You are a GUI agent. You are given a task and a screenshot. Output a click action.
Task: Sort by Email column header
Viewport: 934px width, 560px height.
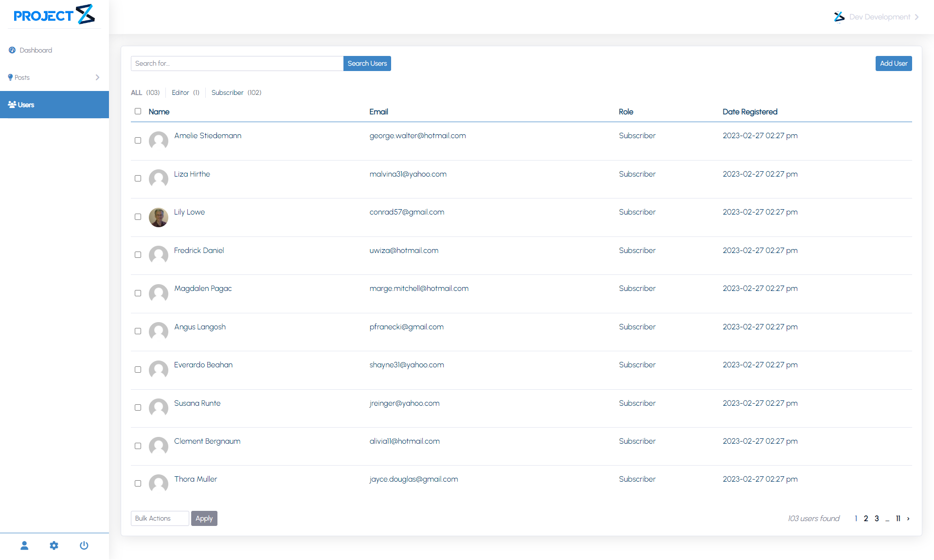tap(379, 111)
